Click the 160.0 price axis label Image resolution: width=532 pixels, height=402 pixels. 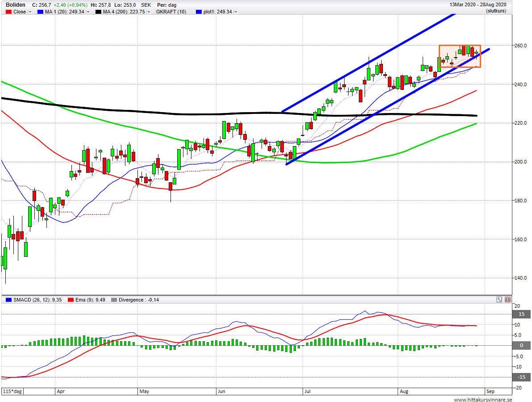click(520, 239)
